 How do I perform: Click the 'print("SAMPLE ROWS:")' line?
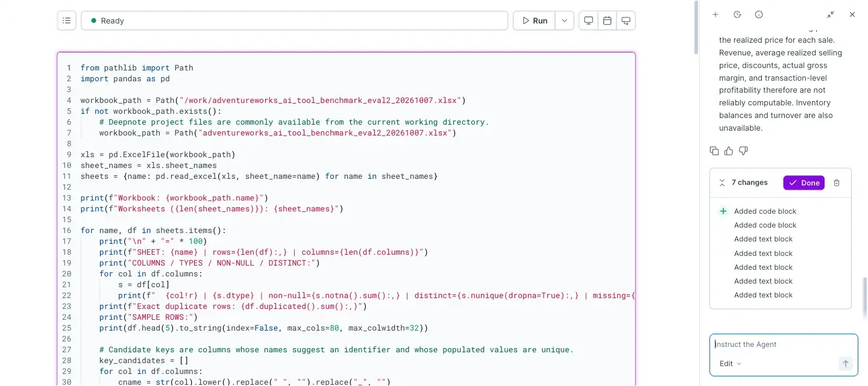[x=148, y=317]
